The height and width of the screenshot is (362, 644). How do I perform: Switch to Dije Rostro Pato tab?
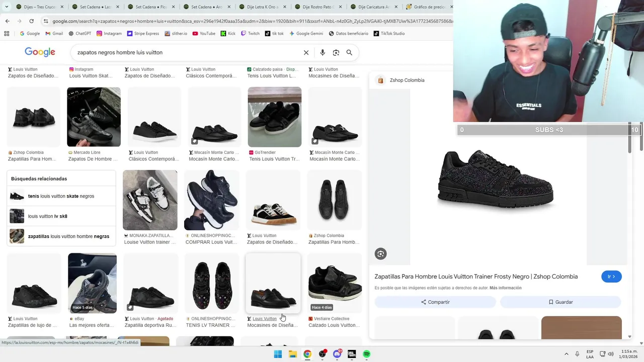(x=317, y=7)
